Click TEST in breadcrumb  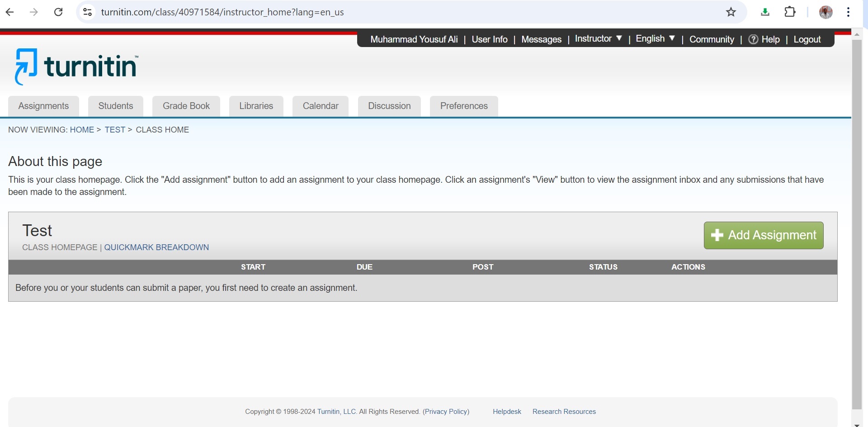coord(115,130)
